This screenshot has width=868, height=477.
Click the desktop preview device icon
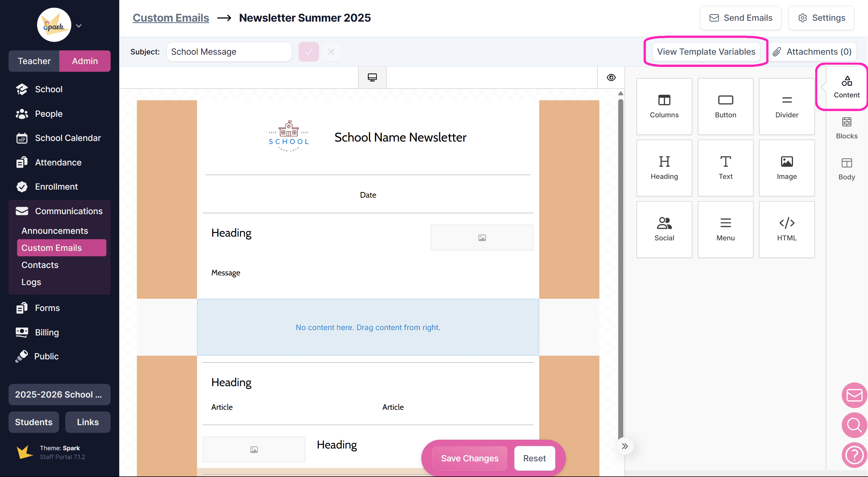point(372,77)
